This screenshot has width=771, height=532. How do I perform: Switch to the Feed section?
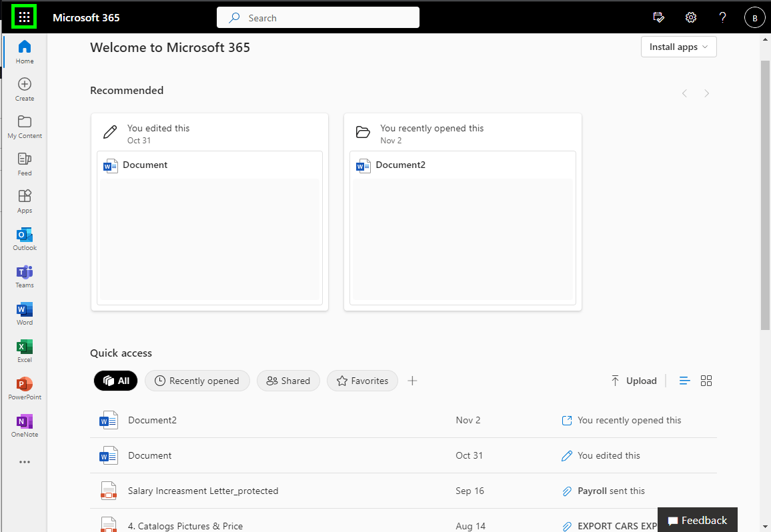click(x=24, y=163)
